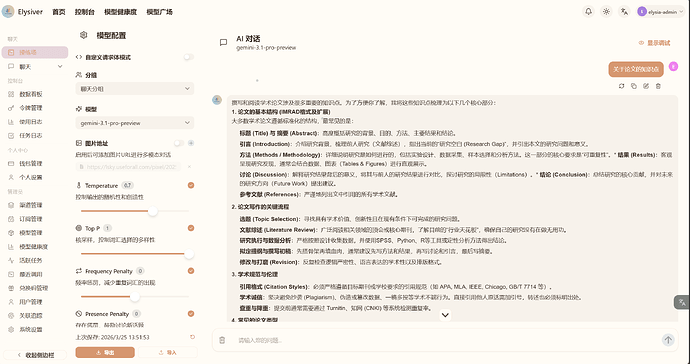Open 系统设置 in the sidebar
Viewport: 690px width, 364px height.
(31, 329)
